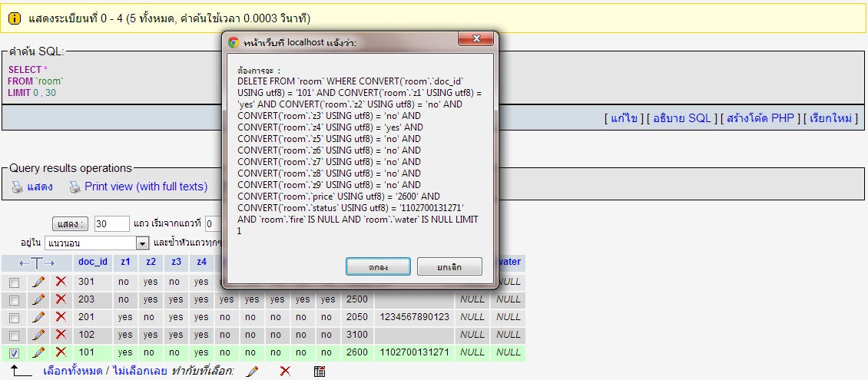The height and width of the screenshot is (380, 868).
Task: Toggle the full texts arrows icon in header
Action: (37, 263)
